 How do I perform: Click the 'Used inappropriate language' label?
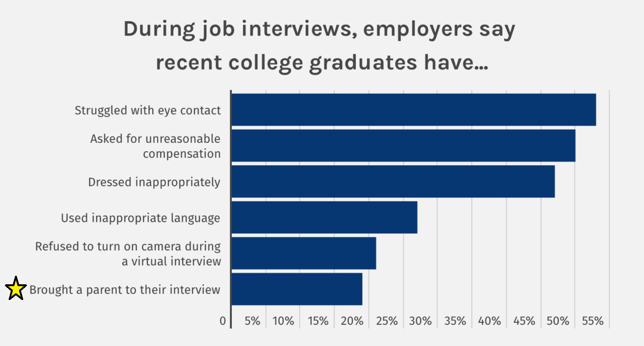point(140,218)
